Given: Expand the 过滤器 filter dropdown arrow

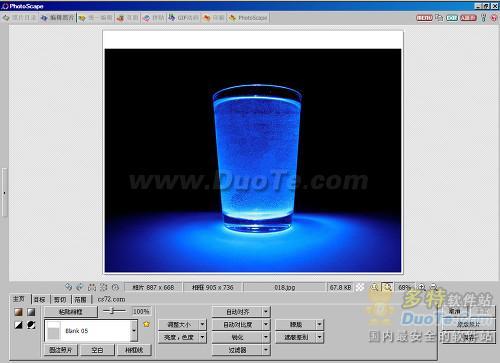Looking at the screenshot, I should tap(266, 350).
